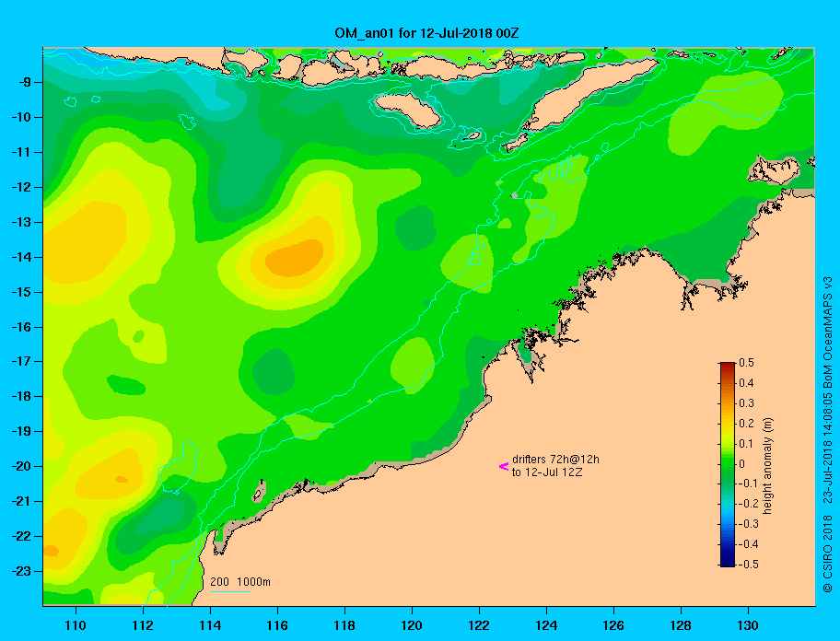Screen dimensions: 840x641
Task: Click longitude axis label 130
Action: (748, 625)
